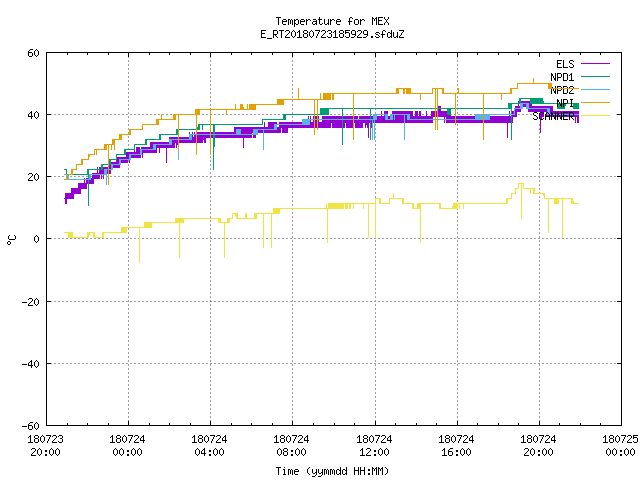Select the SCANNER legend label

[553, 116]
